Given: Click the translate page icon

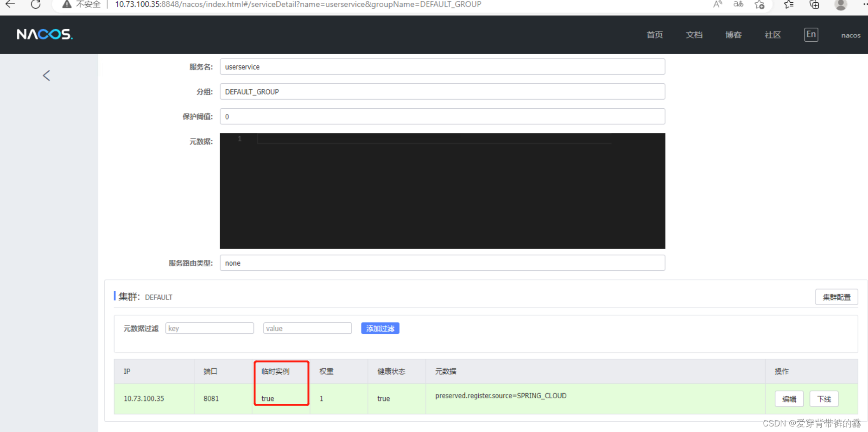Looking at the screenshot, I should [738, 4].
